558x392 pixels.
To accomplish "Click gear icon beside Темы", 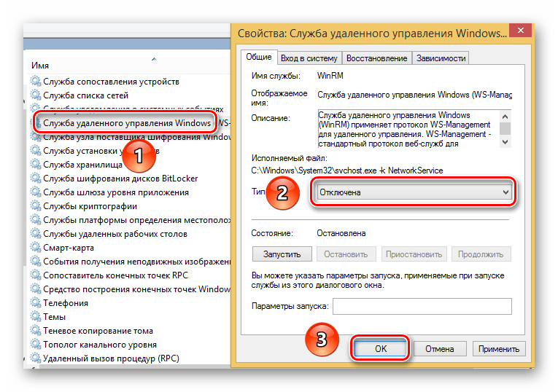I will click(x=36, y=317).
